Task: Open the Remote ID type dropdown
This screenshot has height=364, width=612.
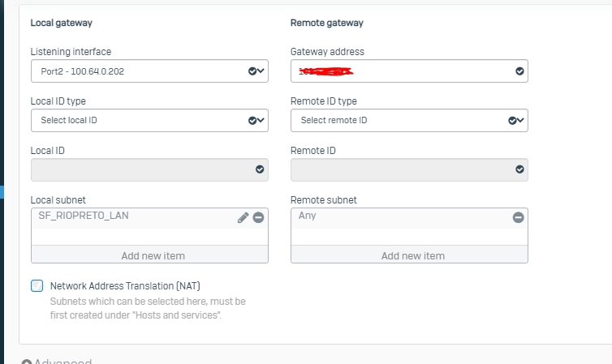Action: [409, 121]
